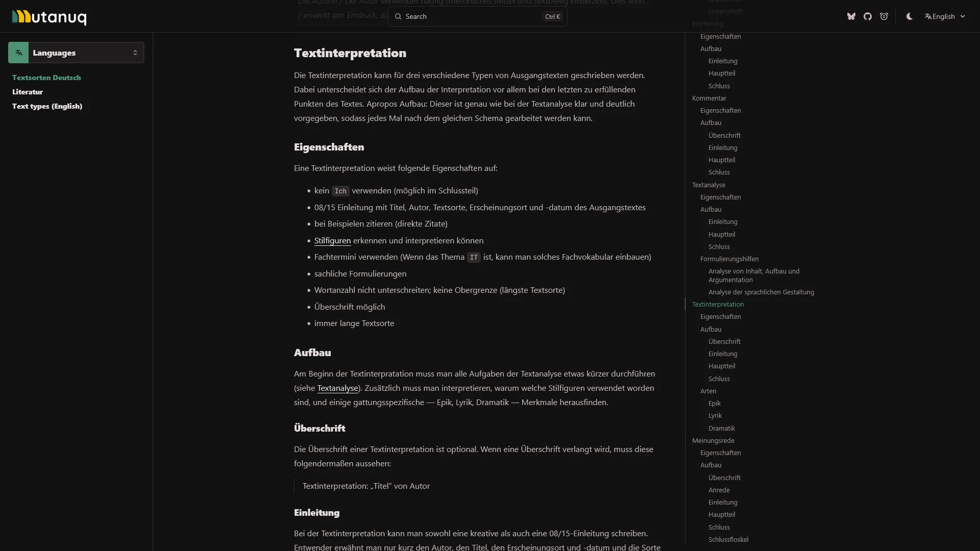Screen dimensions: 980x551
Task: Click the green Languages translate icon
Action: tap(19, 53)
